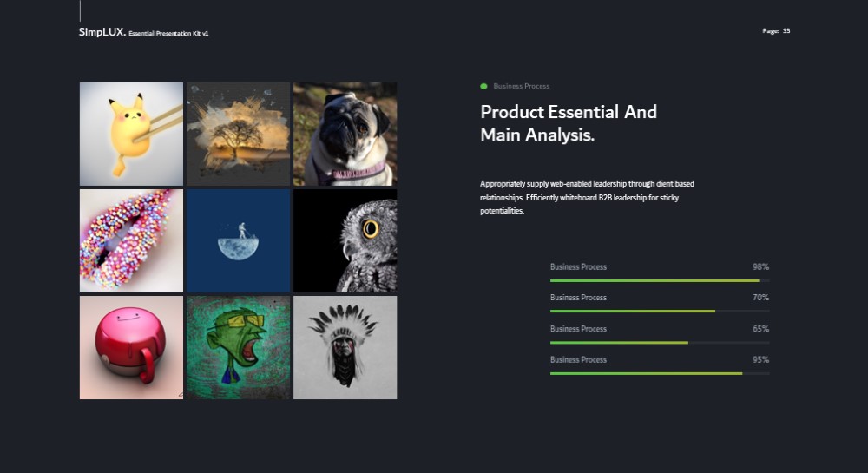This screenshot has width=868, height=473.
Task: Click the '98%' value
Action: click(760, 266)
